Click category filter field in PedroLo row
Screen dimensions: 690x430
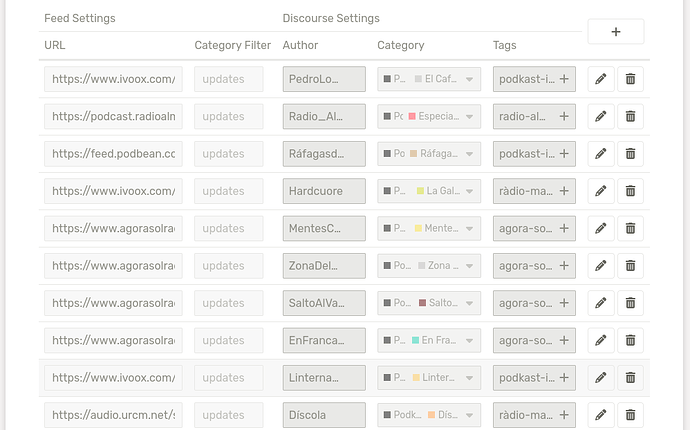[x=229, y=79]
